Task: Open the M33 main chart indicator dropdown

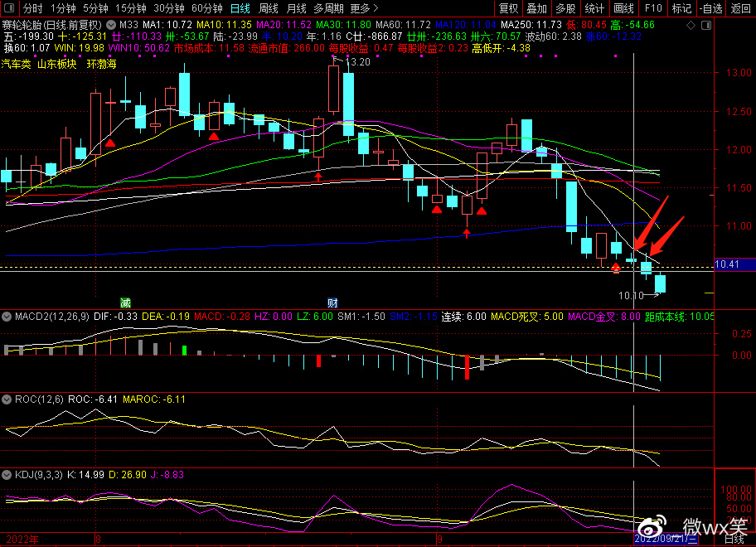Action: coord(110,24)
